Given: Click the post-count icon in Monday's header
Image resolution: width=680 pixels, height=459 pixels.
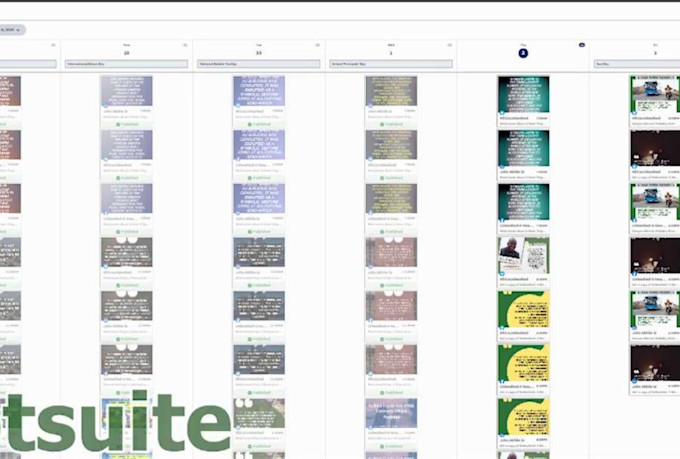Looking at the screenshot, I should 185,45.
